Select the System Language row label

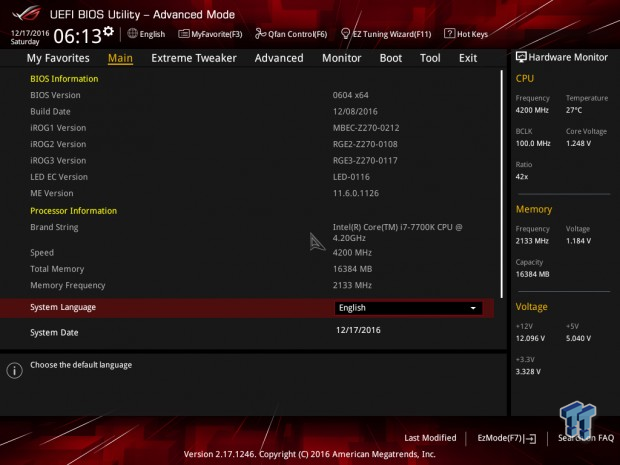point(63,307)
